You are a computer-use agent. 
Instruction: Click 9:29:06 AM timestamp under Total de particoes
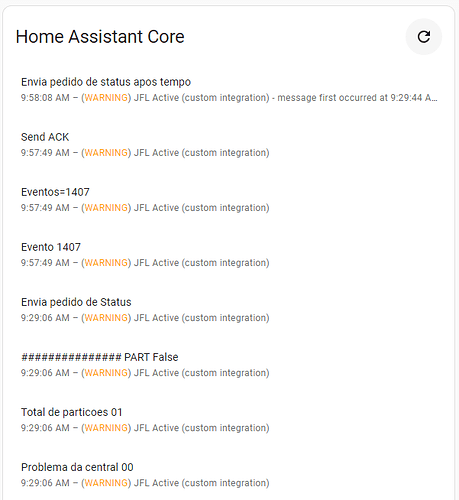[x=45, y=428]
